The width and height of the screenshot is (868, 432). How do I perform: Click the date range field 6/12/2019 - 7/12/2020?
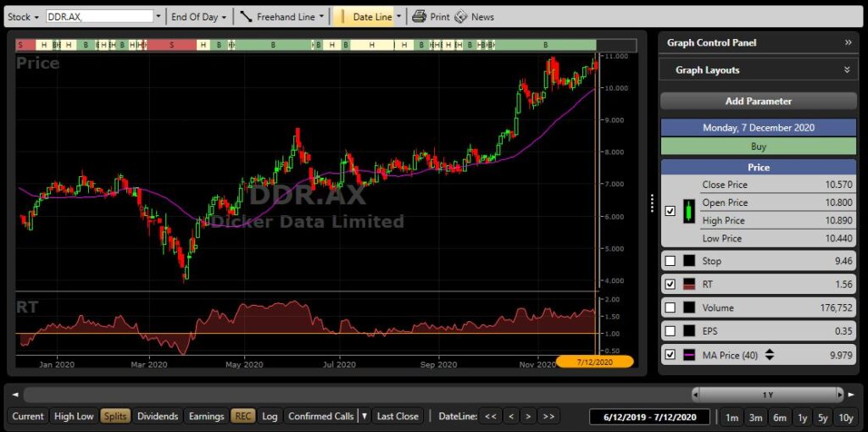pos(650,417)
